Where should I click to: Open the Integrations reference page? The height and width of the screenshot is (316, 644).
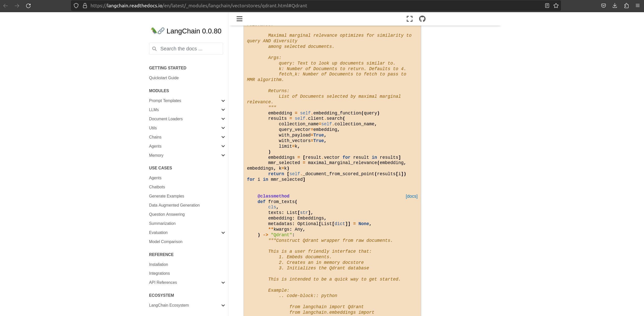(x=160, y=273)
